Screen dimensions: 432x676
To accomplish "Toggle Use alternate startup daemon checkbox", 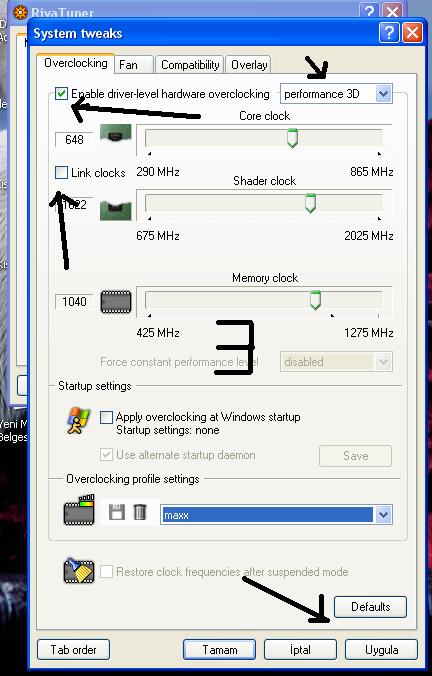I will pyautogui.click(x=106, y=454).
